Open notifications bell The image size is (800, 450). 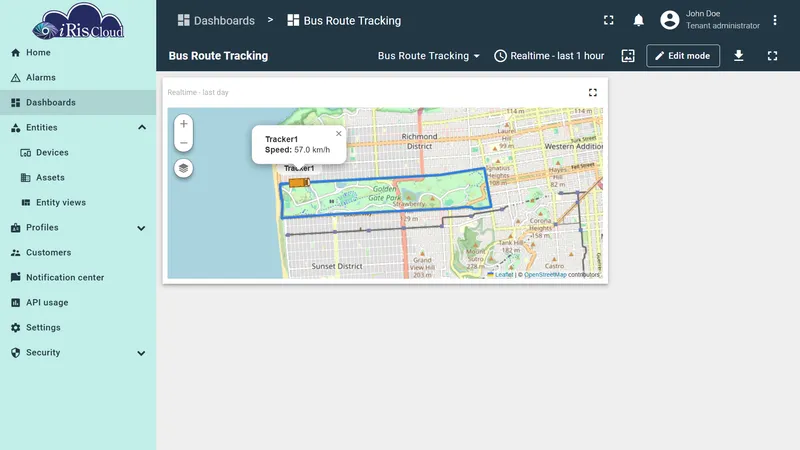(638, 20)
